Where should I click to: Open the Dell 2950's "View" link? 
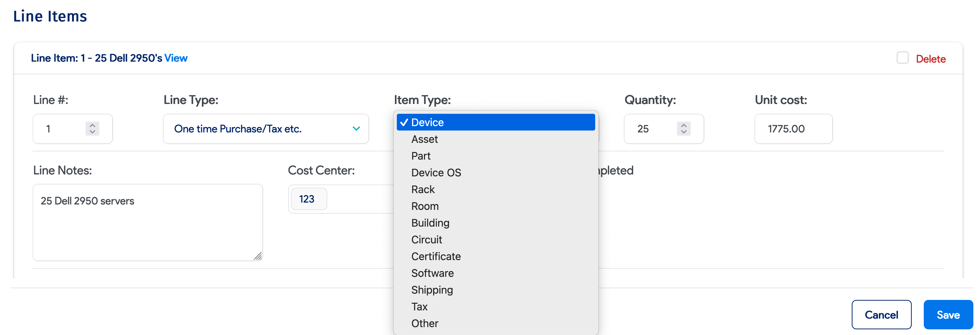coord(176,58)
